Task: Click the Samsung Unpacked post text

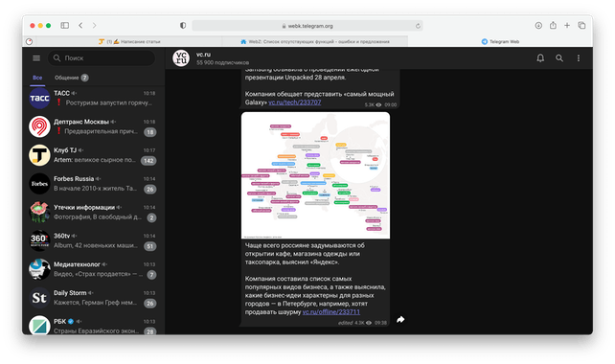Action: pyautogui.click(x=319, y=86)
